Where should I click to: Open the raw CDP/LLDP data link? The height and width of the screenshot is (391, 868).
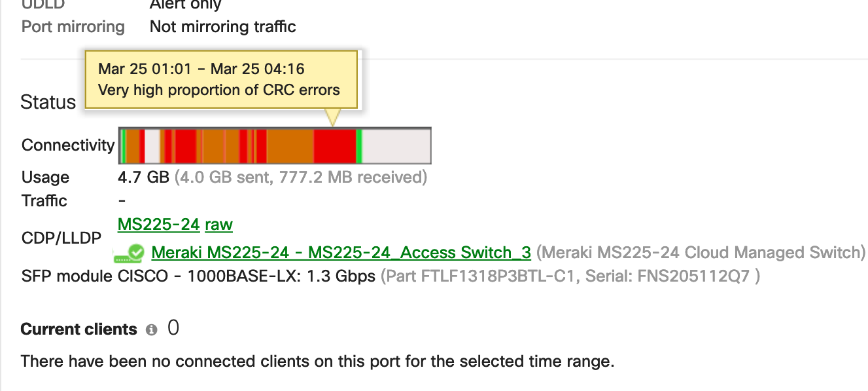(218, 225)
